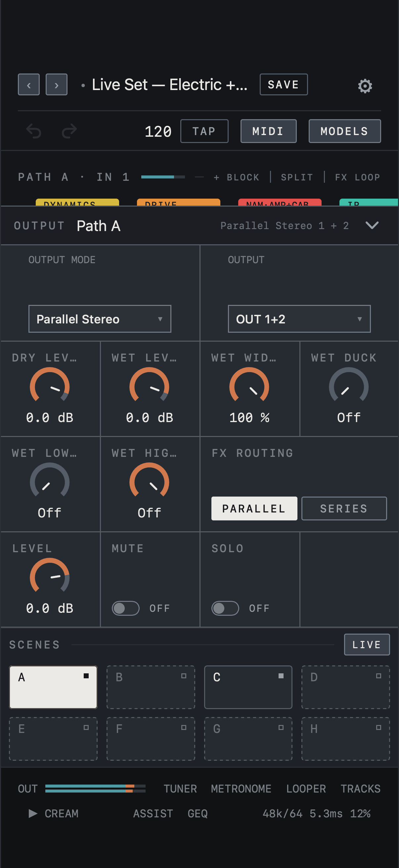
Task: Open the Tuner
Action: (x=180, y=789)
